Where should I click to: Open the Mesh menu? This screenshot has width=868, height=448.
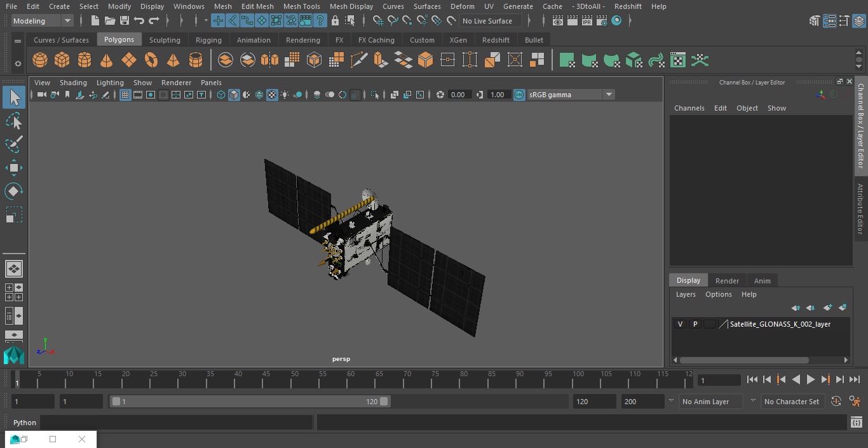[223, 6]
